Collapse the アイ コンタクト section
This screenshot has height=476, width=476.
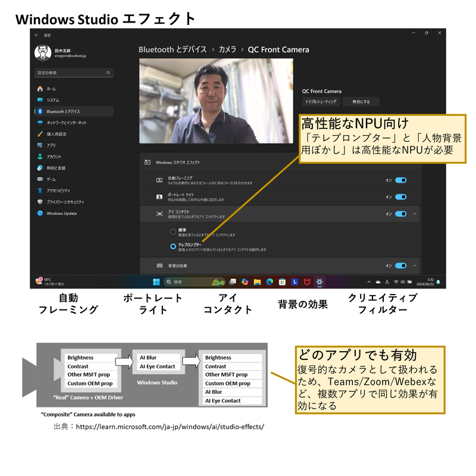click(414, 214)
